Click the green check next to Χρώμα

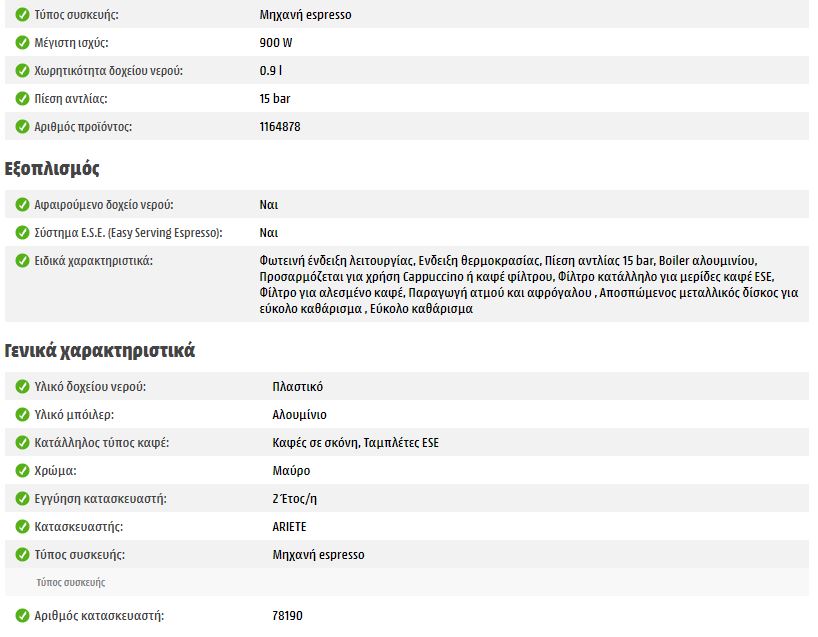point(22,471)
